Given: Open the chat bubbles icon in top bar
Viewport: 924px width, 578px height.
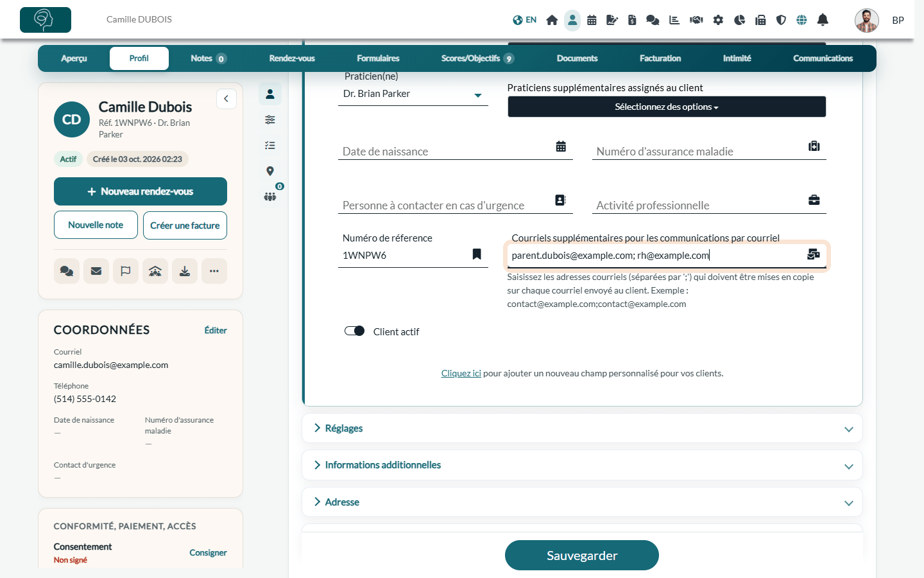Looking at the screenshot, I should click(x=653, y=20).
